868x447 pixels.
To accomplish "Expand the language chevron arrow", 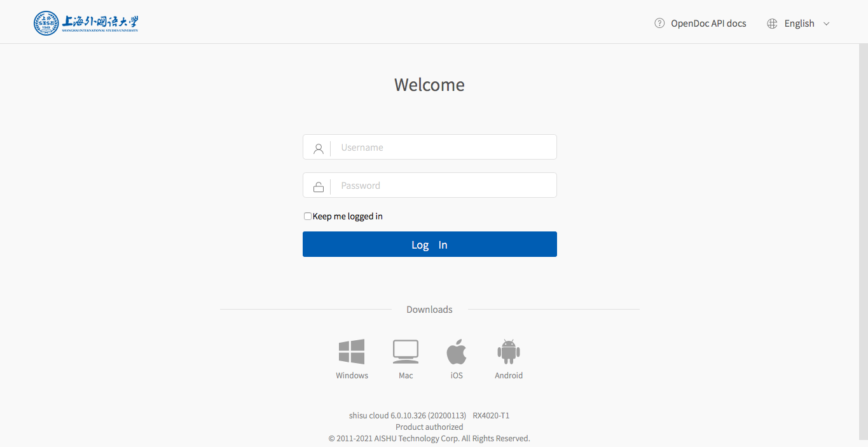I will pos(827,24).
